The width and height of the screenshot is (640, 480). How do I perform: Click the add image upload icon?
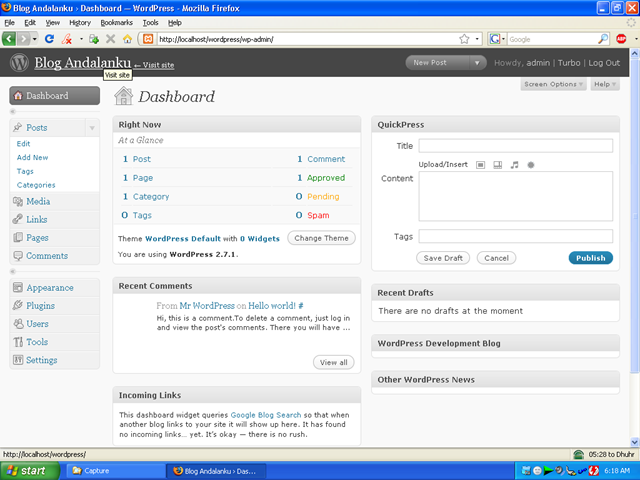[x=480, y=165]
